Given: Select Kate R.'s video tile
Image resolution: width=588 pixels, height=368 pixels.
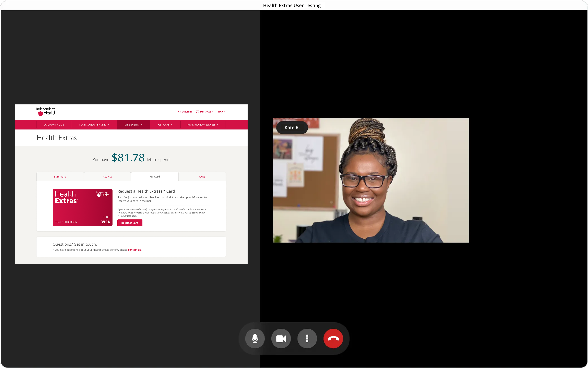Looking at the screenshot, I should (x=371, y=180).
